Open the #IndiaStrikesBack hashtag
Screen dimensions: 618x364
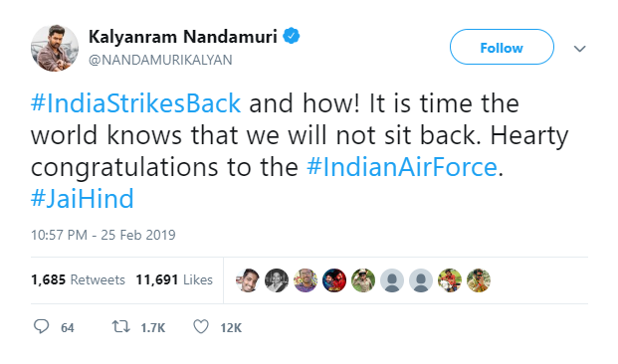[135, 103]
